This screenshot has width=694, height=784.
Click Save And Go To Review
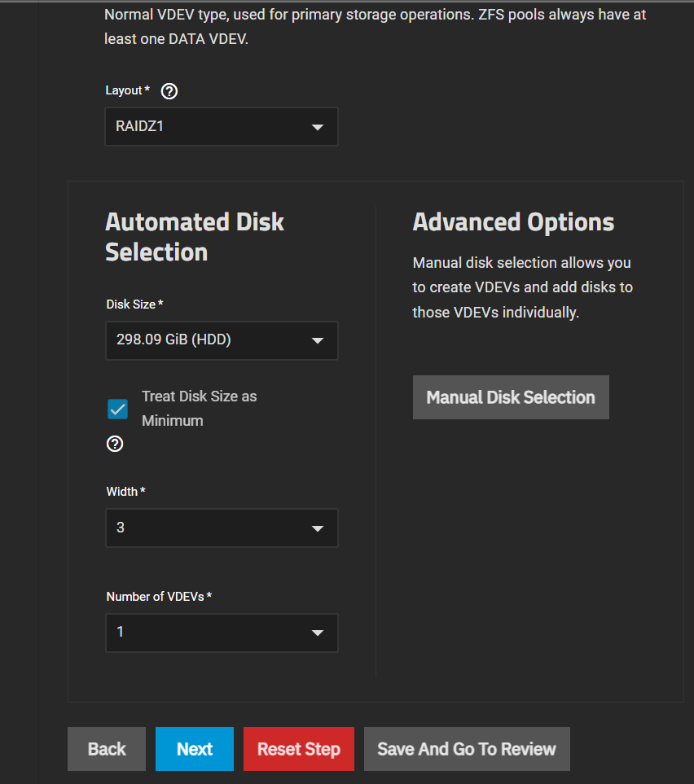tap(467, 749)
